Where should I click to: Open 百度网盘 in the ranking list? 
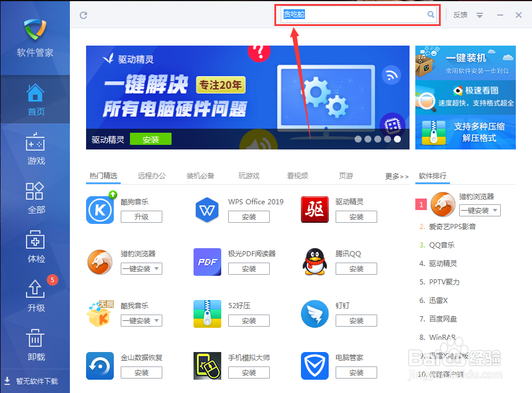click(443, 319)
